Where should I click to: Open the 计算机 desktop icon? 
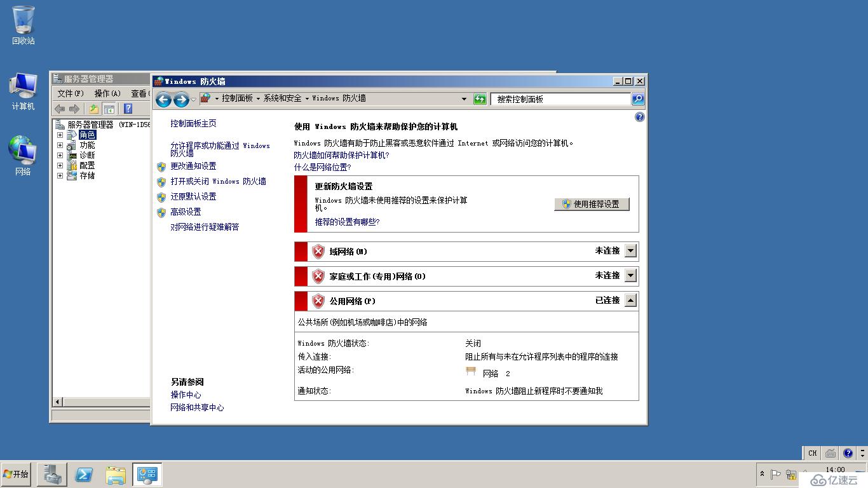pyautogui.click(x=23, y=91)
